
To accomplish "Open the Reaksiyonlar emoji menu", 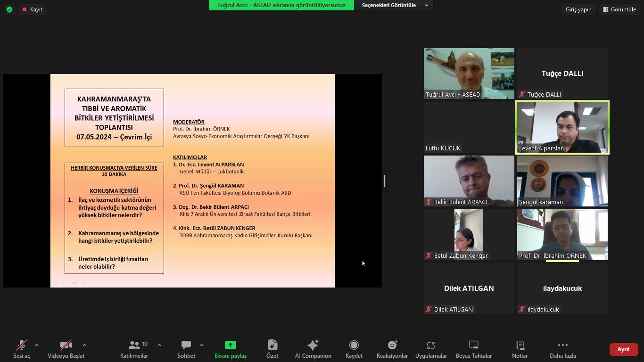I will coord(392,349).
